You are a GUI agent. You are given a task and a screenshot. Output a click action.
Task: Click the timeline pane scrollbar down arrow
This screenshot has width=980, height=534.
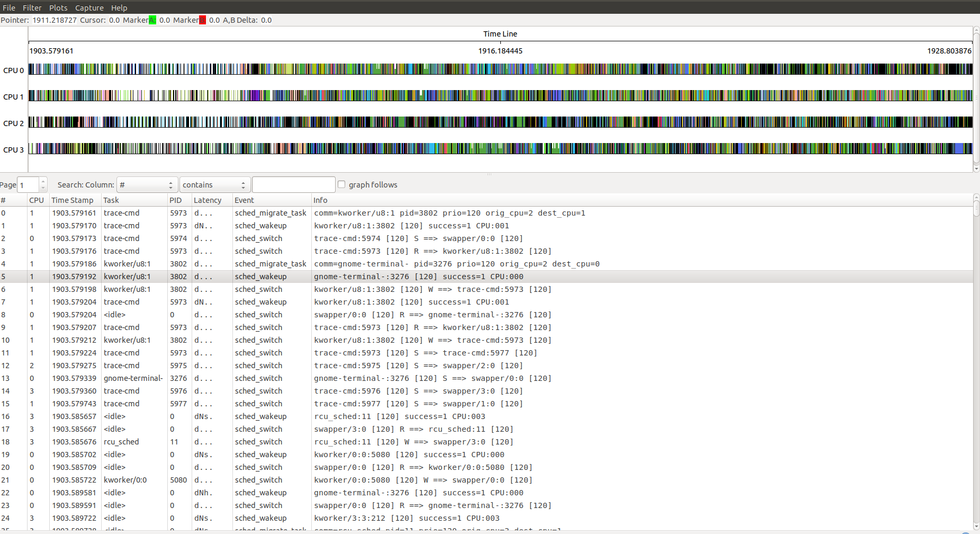(x=976, y=168)
